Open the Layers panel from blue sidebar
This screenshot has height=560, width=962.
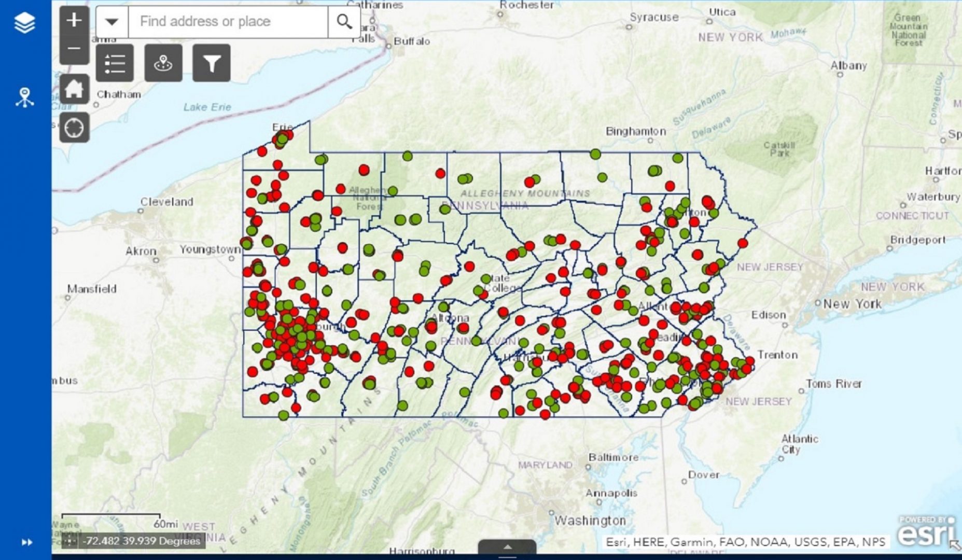tap(24, 22)
